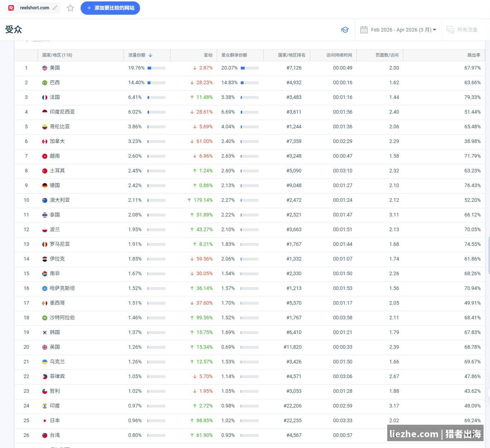The height and width of the screenshot is (448, 490).
Task: Click 泰国 pages per visit 3.11
Action: 394,215
